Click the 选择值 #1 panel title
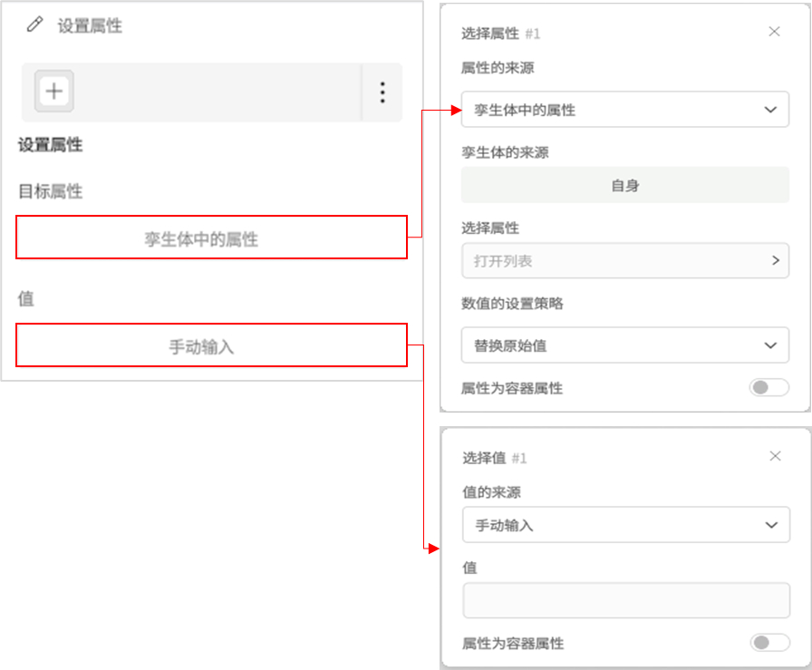812x670 pixels. click(x=495, y=458)
